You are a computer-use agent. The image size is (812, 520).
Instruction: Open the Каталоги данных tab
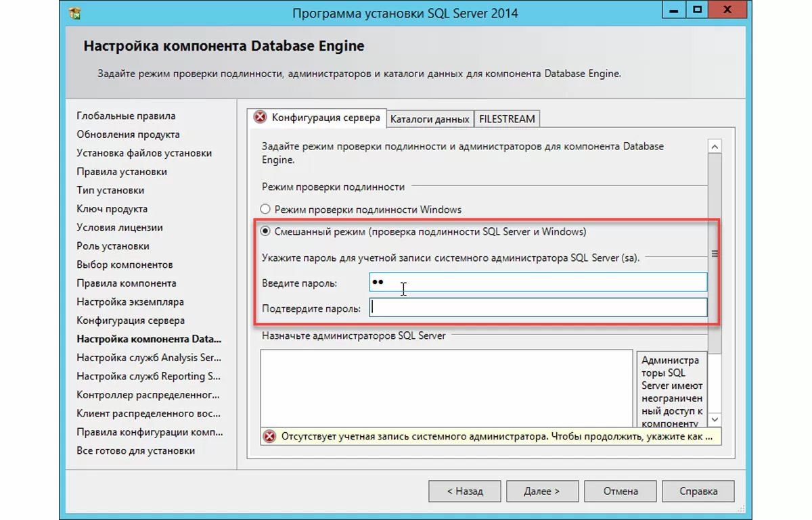click(430, 119)
